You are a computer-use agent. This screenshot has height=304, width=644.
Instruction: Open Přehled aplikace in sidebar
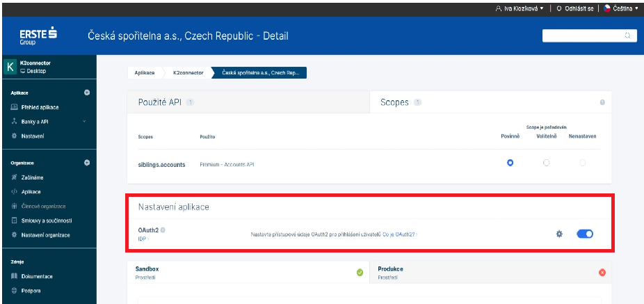pyautogui.click(x=40, y=107)
